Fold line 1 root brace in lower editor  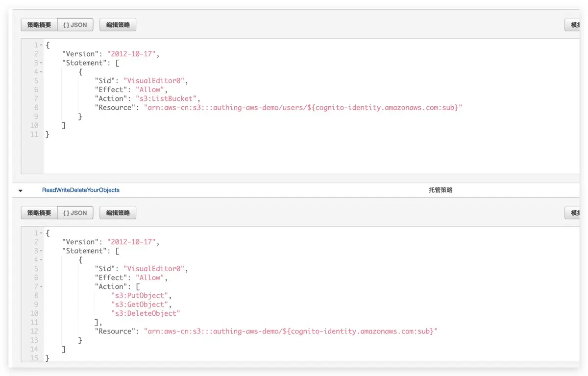pyautogui.click(x=41, y=233)
